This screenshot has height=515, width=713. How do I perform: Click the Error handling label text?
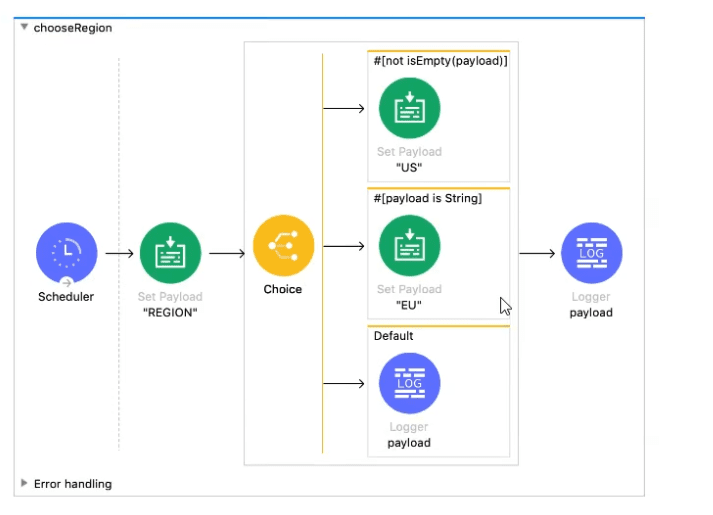tap(73, 484)
